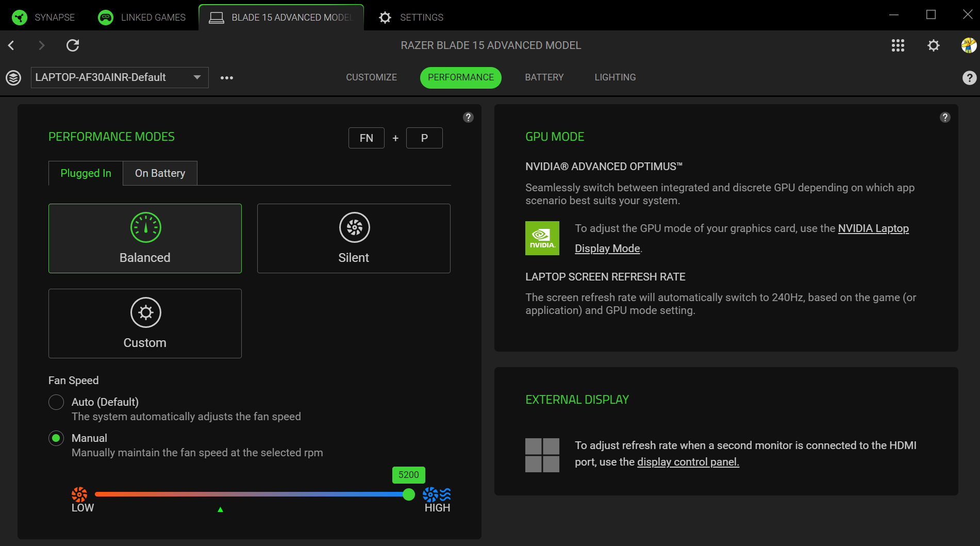Maximize the Synapse window
Viewport: 980px width, 546px height.
pos(931,15)
